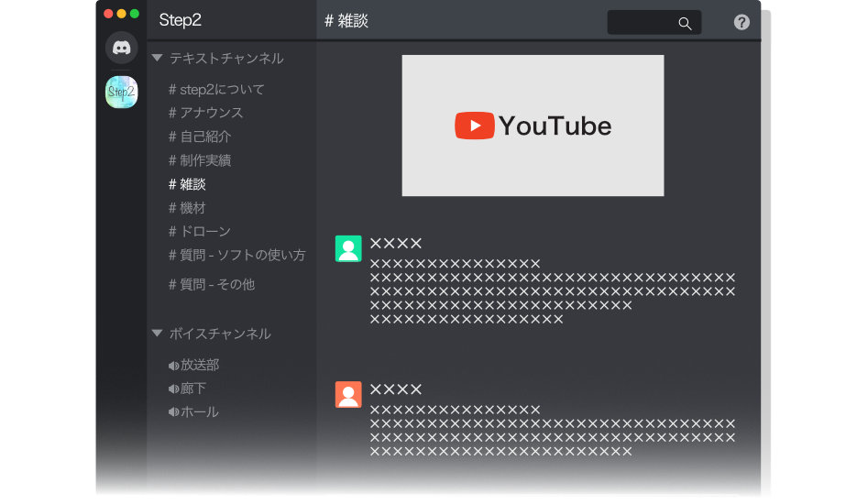The width and height of the screenshot is (857, 504).
Task: Open the Discord home icon
Action: click(x=121, y=48)
